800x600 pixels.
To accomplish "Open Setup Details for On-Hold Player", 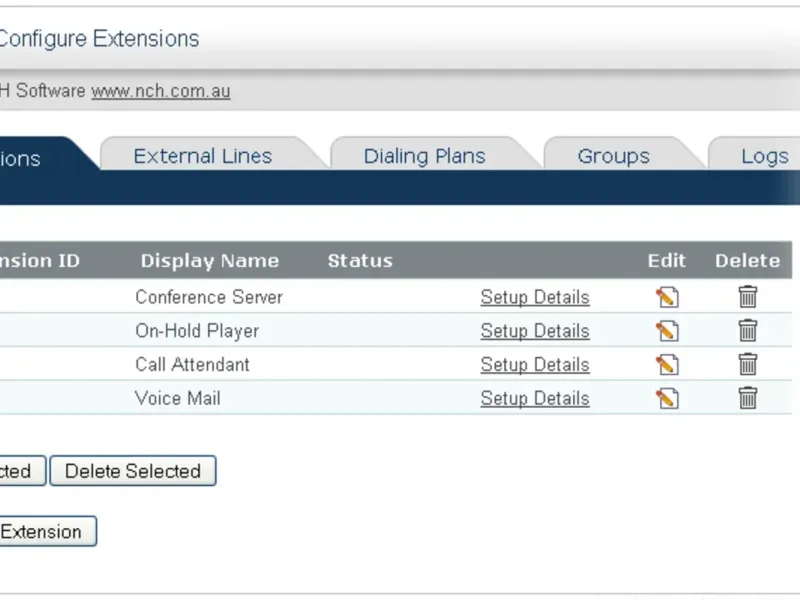I will pos(535,331).
